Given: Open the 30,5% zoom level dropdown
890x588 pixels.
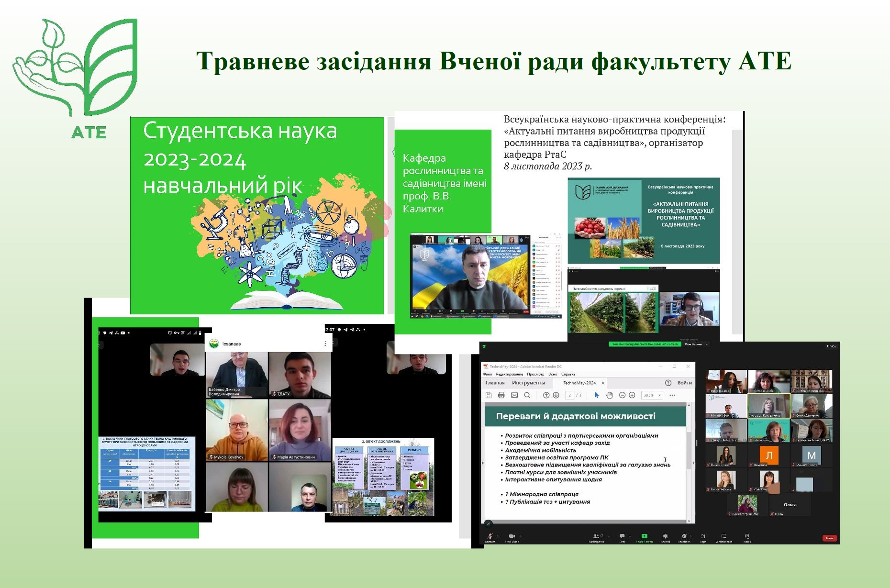Looking at the screenshot, I should pyautogui.click(x=652, y=395).
